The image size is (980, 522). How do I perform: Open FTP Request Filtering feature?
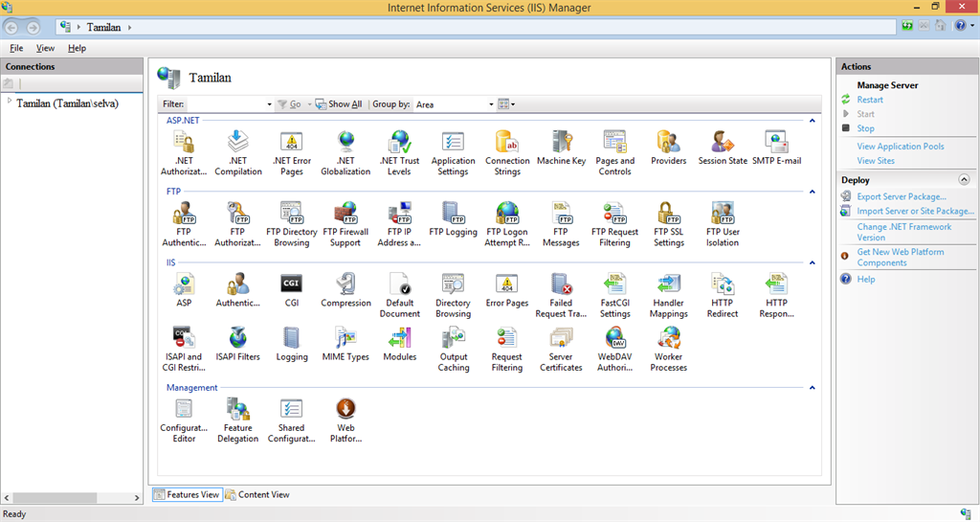point(615,224)
